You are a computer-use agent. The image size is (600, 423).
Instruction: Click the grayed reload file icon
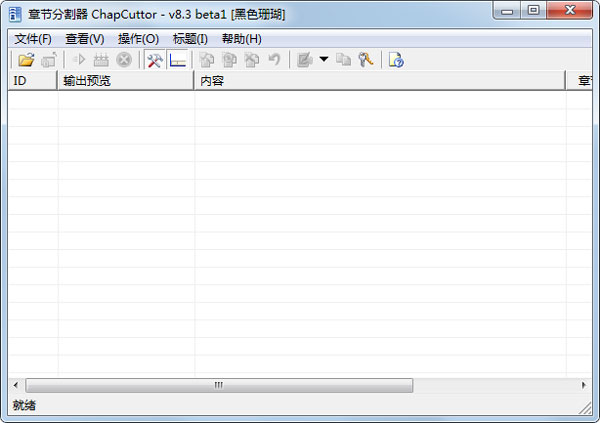[49, 60]
